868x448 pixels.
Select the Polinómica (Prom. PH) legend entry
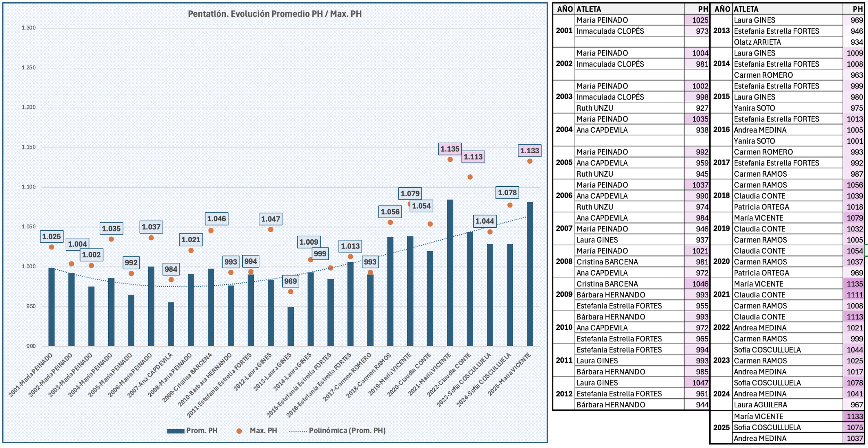347,431
